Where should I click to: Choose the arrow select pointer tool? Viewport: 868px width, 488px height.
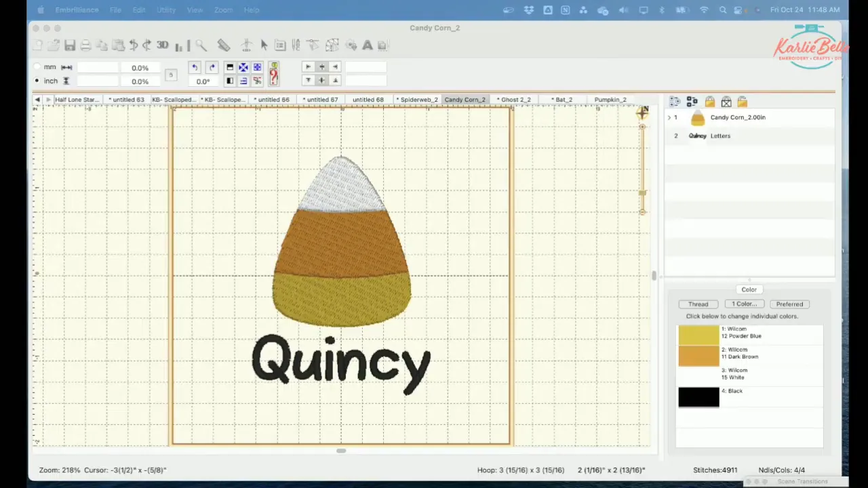(264, 45)
